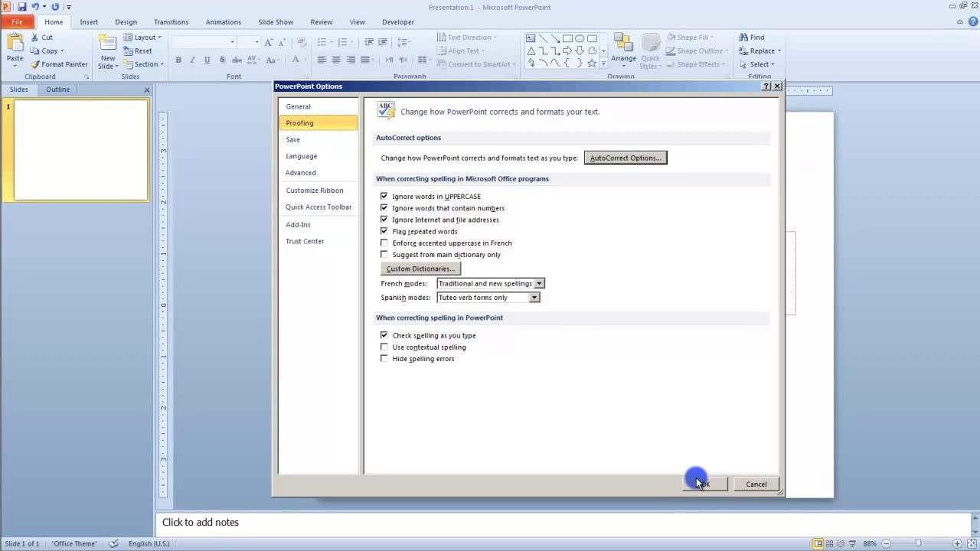
Task: Click the spell check status bar icon
Action: coord(114,543)
